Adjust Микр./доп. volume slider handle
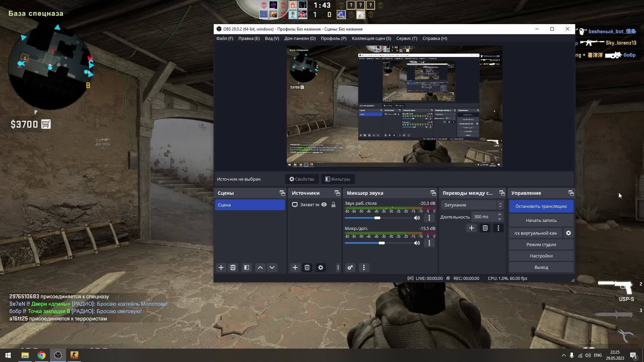This screenshot has height=362, width=644. click(382, 243)
